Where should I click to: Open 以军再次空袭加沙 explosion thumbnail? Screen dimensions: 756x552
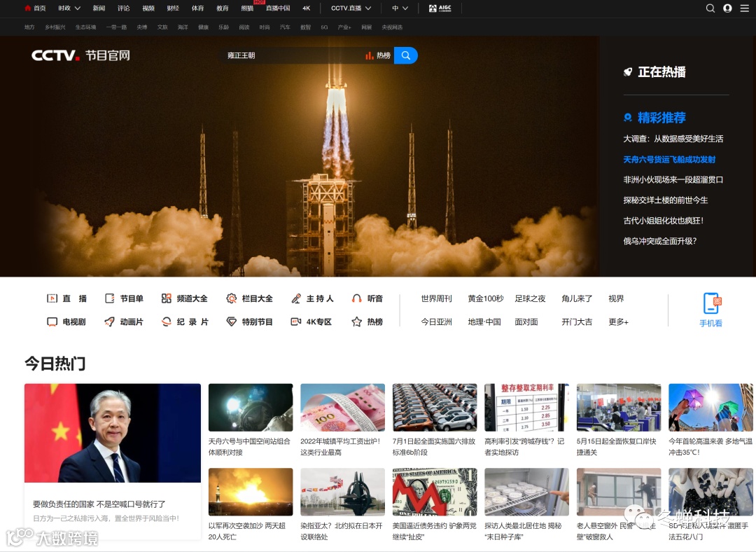251,492
